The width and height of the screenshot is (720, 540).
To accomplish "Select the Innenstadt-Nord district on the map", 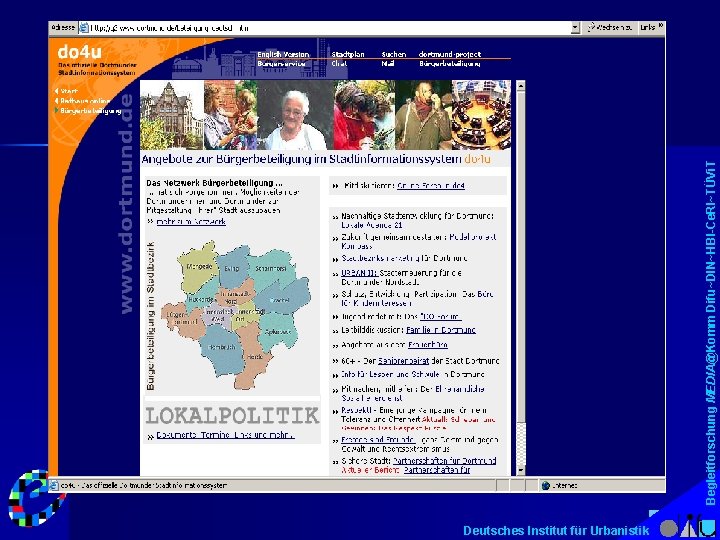I will pyautogui.click(x=234, y=296).
